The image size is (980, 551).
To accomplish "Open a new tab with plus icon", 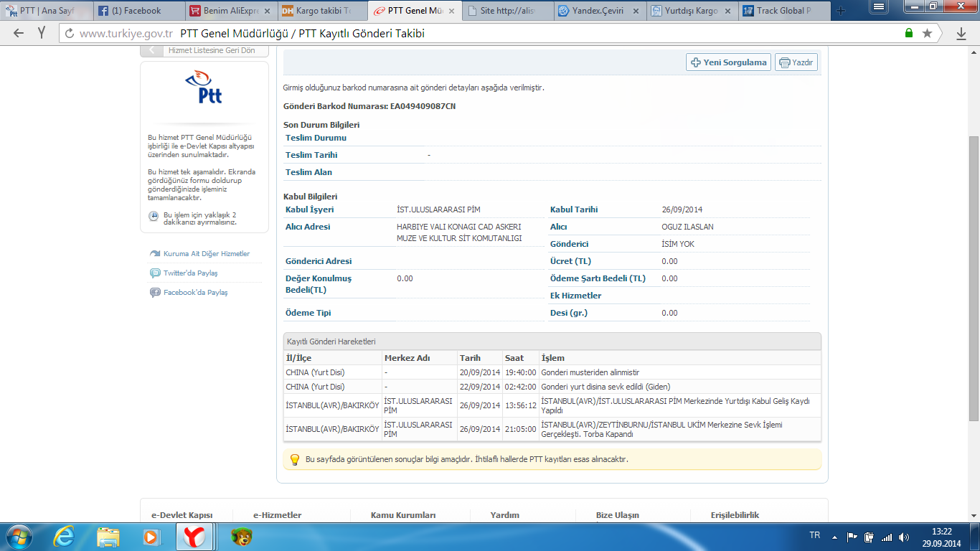I will pos(841,11).
